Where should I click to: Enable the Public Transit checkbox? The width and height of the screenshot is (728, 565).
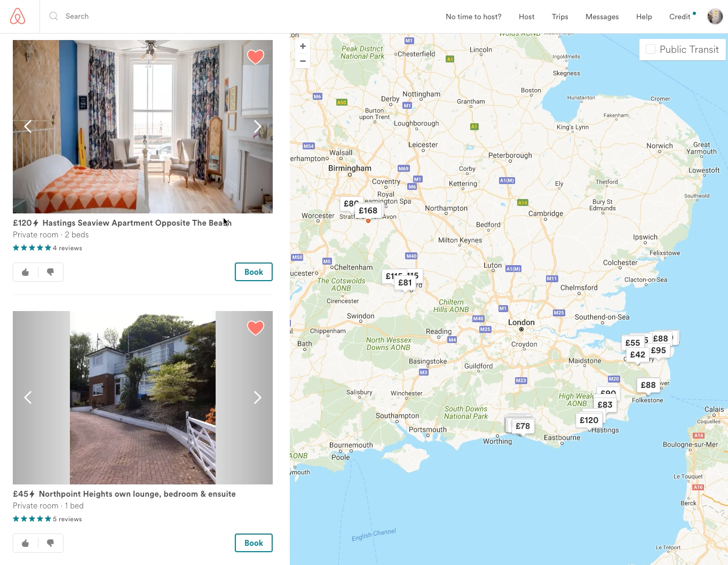pos(651,49)
